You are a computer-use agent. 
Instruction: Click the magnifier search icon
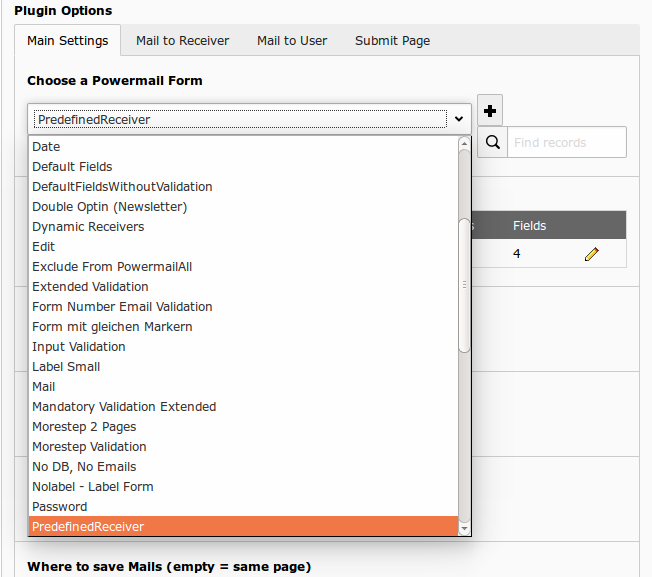coord(492,142)
